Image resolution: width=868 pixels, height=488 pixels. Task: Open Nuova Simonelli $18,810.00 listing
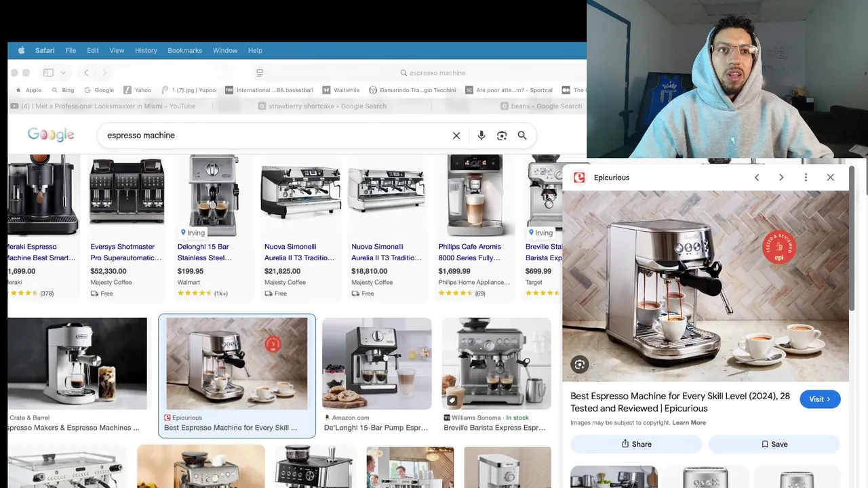tap(386, 252)
